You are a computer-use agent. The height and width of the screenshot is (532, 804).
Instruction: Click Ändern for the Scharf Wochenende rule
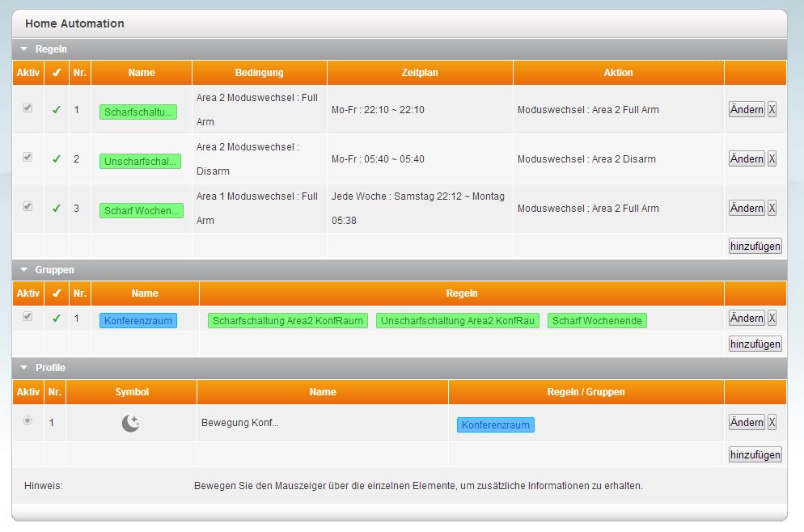tap(747, 208)
